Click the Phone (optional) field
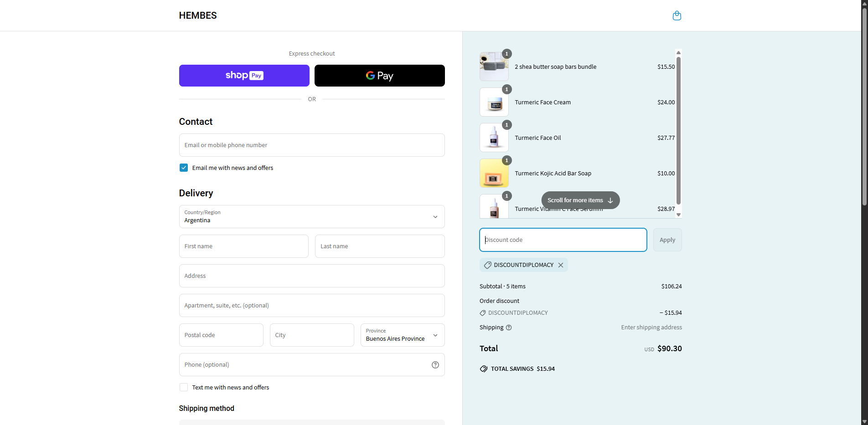868x425 pixels. click(x=312, y=365)
